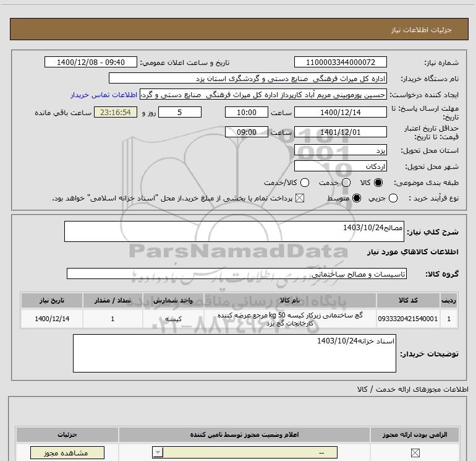Image resolution: width=476 pixels, height=461 pixels.
Task: Click the price validity date 1401/12/01 field
Action: coord(340,132)
